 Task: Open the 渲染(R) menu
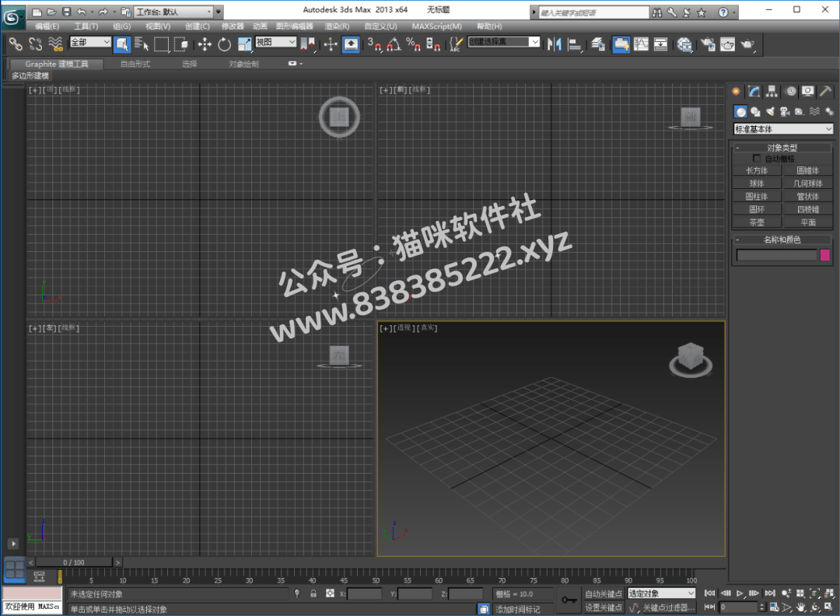click(337, 26)
